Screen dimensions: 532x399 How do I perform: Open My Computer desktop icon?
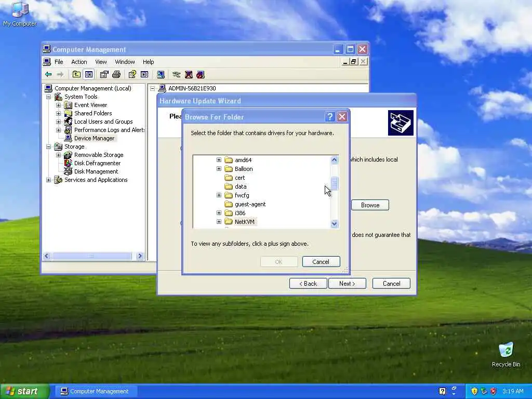click(x=20, y=14)
